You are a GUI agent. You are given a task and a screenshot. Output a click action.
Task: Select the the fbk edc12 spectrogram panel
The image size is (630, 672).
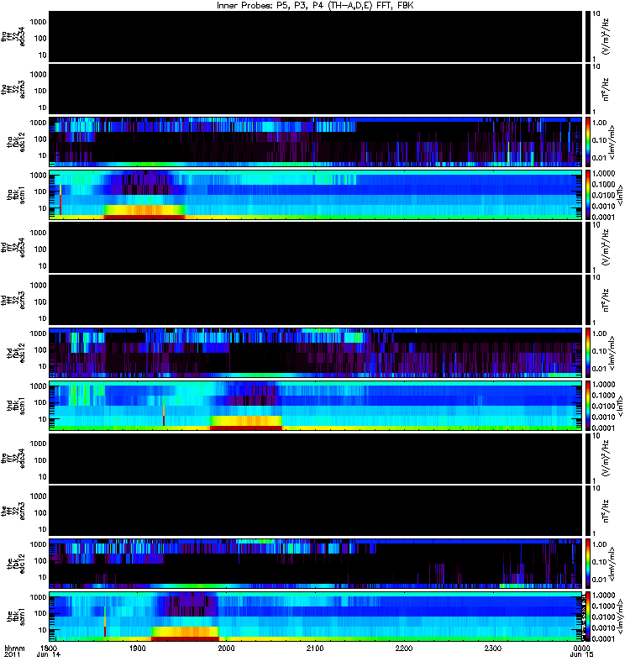tap(316, 564)
